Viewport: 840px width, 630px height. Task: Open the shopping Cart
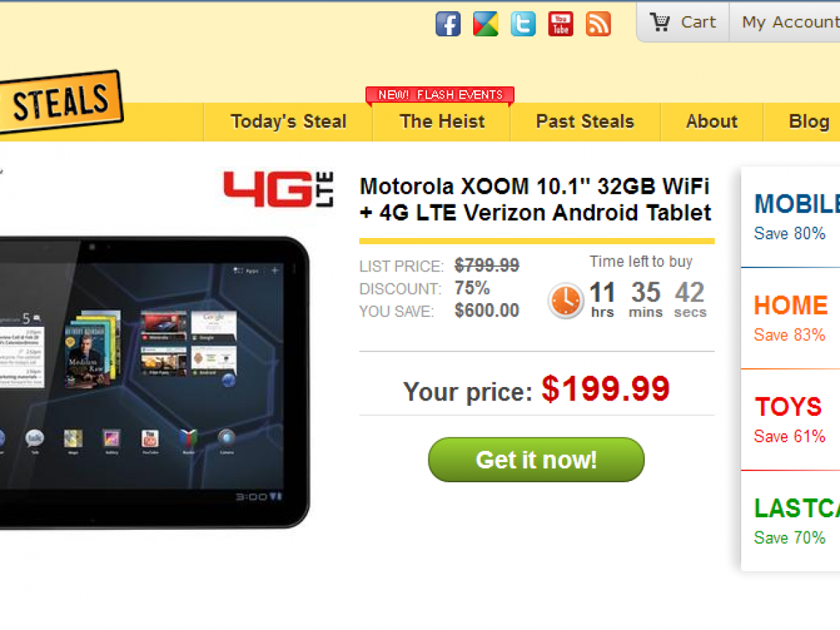click(682, 22)
